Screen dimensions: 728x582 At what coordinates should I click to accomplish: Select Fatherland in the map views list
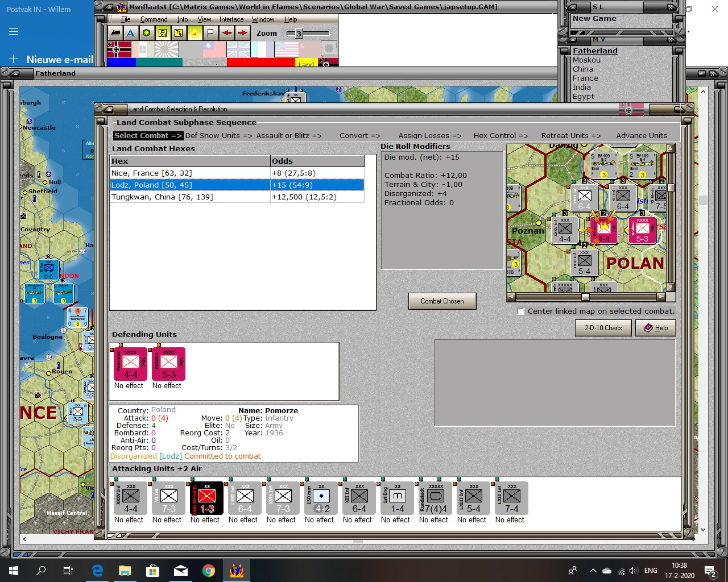(x=595, y=51)
